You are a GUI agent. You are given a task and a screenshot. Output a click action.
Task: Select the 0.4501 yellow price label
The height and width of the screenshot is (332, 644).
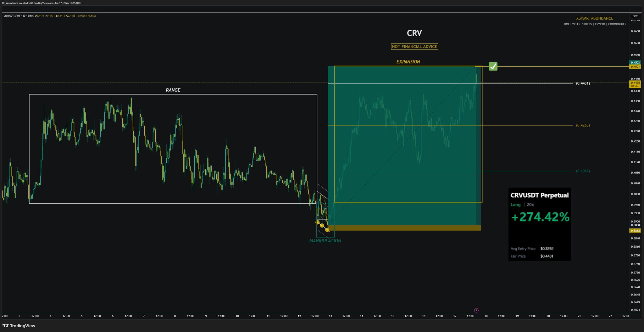pos(635,67)
